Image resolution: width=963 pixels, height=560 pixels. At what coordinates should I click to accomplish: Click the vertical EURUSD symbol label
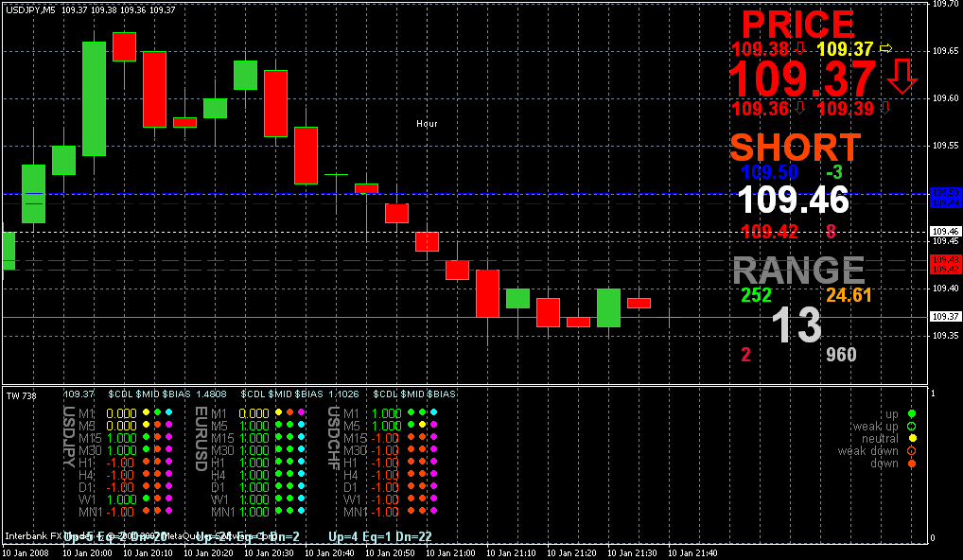pyautogui.click(x=201, y=438)
